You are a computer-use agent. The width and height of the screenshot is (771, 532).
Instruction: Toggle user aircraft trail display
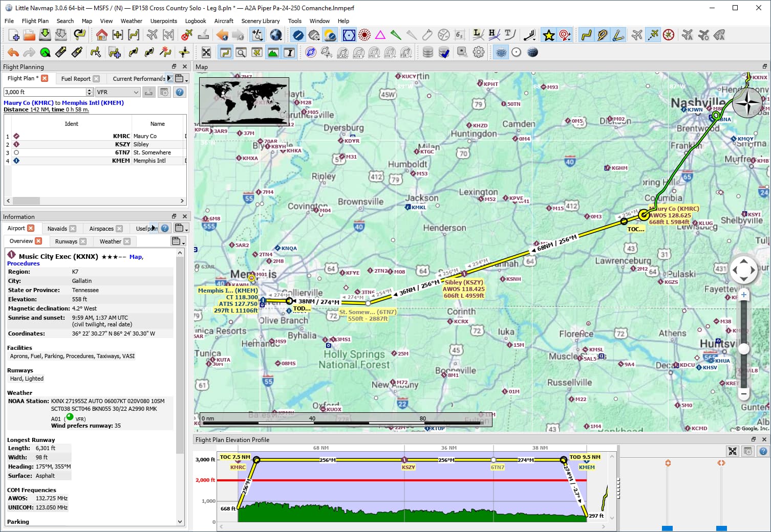pos(653,35)
